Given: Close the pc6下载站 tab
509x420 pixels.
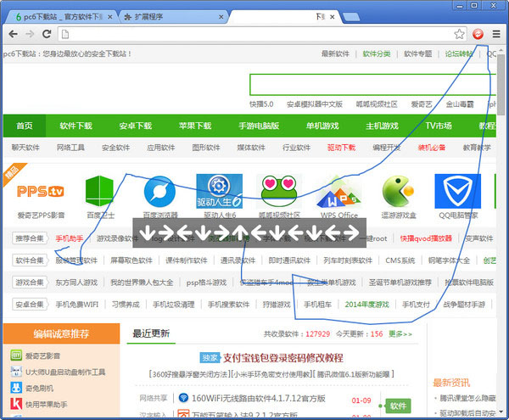Looking at the screenshot, I should coord(110,17).
